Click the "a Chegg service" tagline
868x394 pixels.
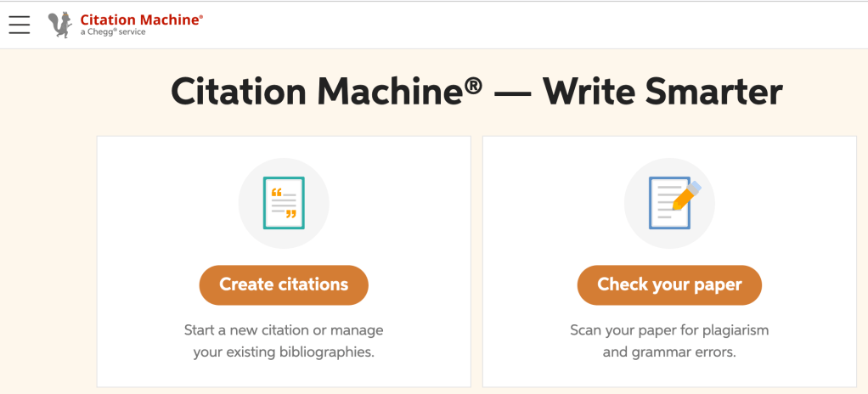[113, 32]
